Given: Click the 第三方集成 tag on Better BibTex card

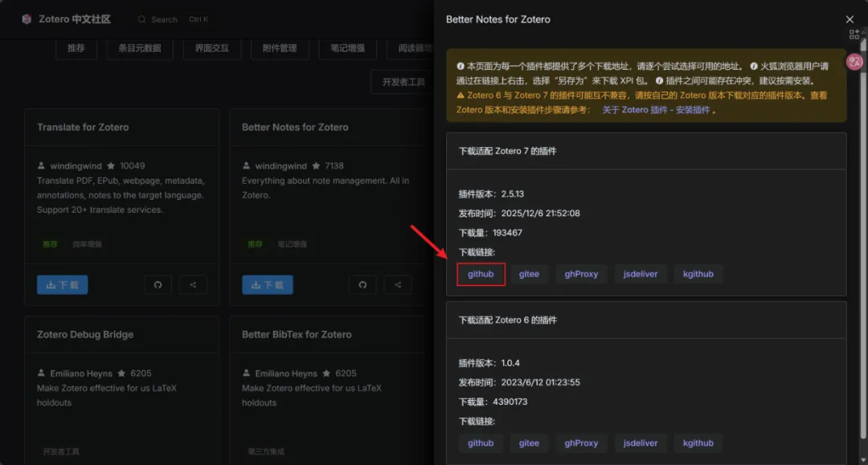Looking at the screenshot, I should (x=266, y=451).
